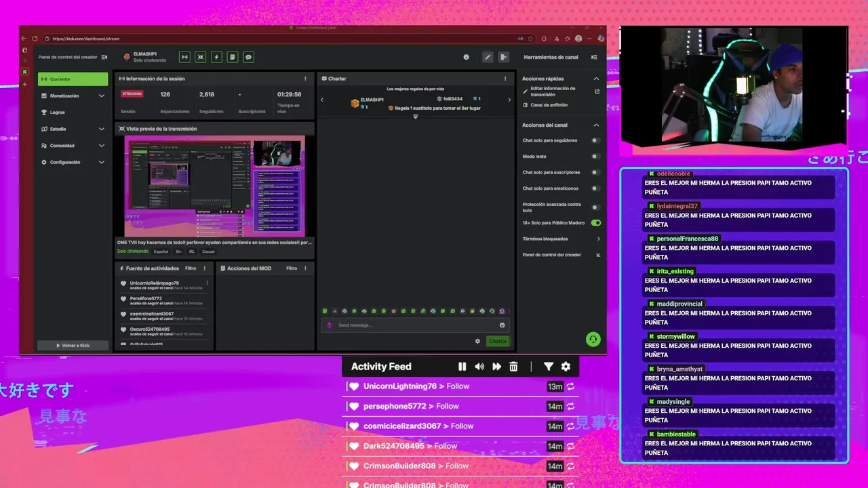The height and width of the screenshot is (488, 868).
Task: Toggle Chat solo para suscriptores
Action: [595, 172]
